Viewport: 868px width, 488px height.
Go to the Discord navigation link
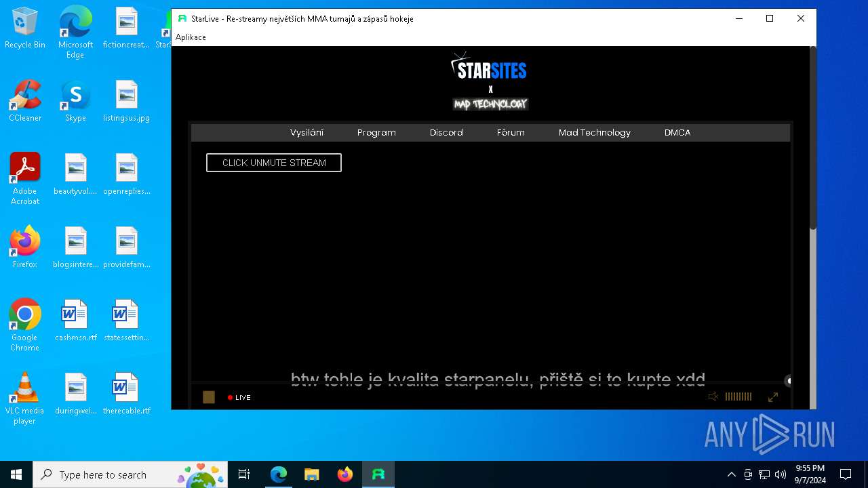click(x=446, y=133)
